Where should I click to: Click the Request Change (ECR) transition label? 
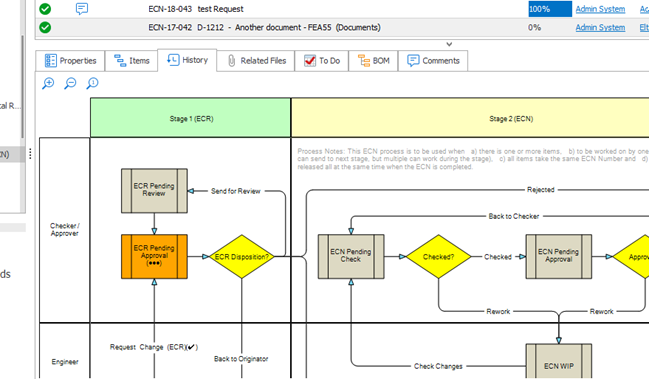click(154, 347)
